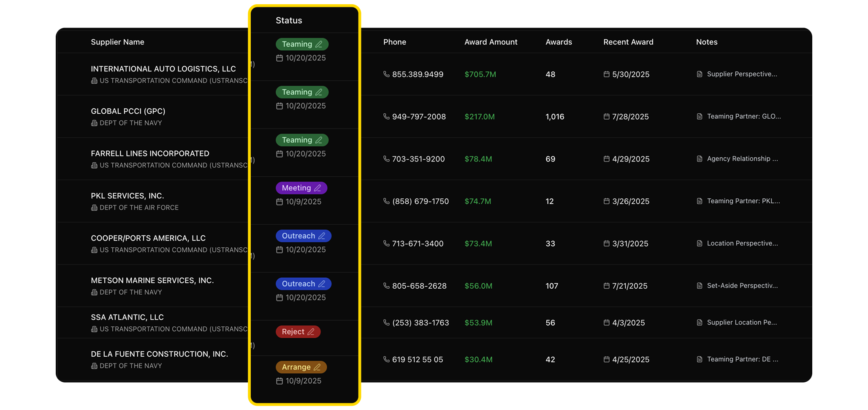The image size is (868, 410).
Task: Select the $217.0M award amount
Action: point(480,117)
